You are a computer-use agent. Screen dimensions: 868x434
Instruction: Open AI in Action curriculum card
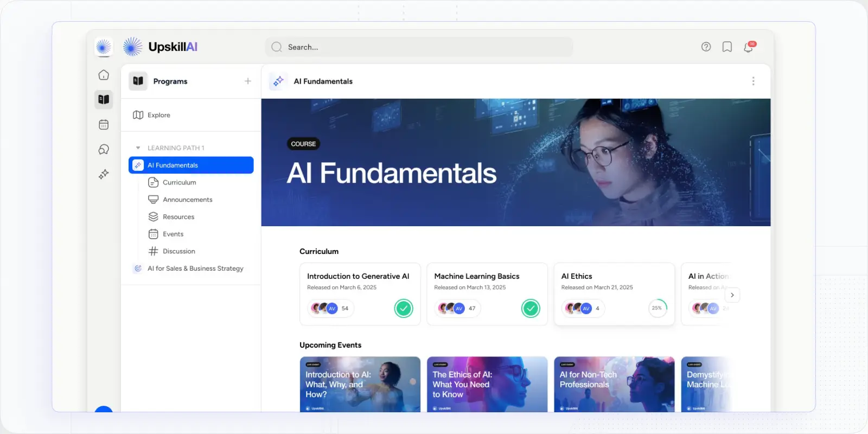[706, 294]
